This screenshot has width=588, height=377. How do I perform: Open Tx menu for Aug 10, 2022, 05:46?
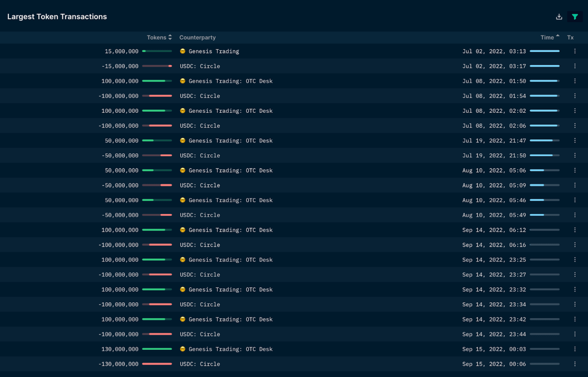click(575, 200)
